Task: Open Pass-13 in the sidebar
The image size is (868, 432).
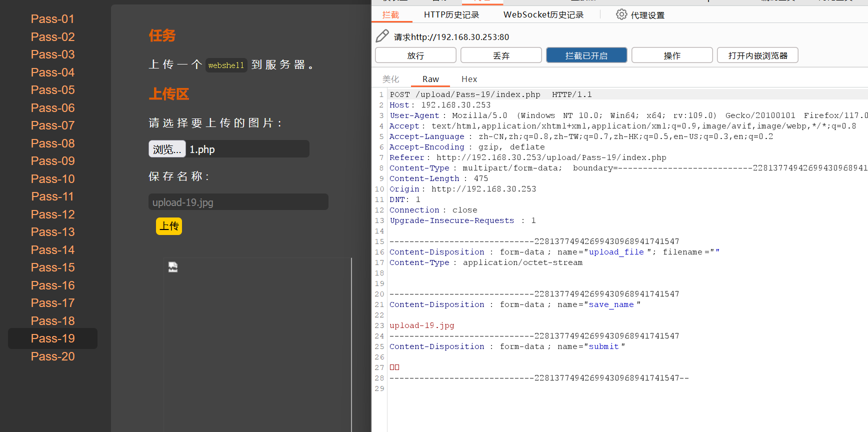Action: pyautogui.click(x=52, y=232)
